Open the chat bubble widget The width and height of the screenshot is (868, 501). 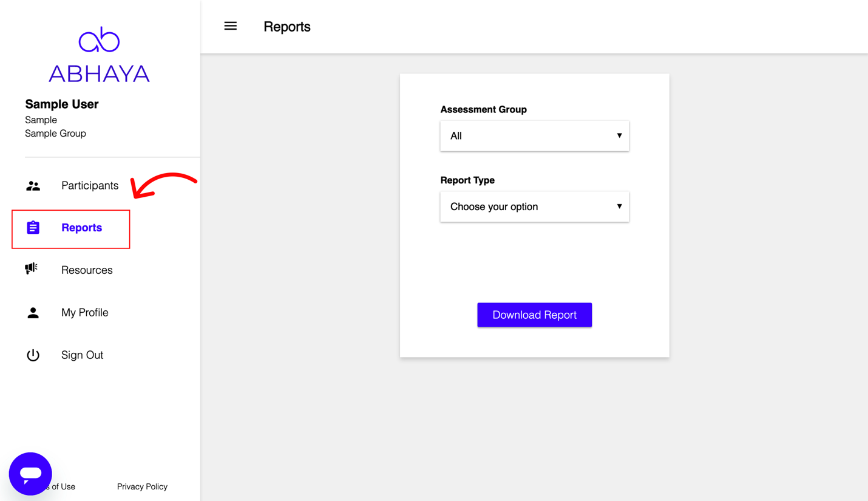pyautogui.click(x=30, y=474)
